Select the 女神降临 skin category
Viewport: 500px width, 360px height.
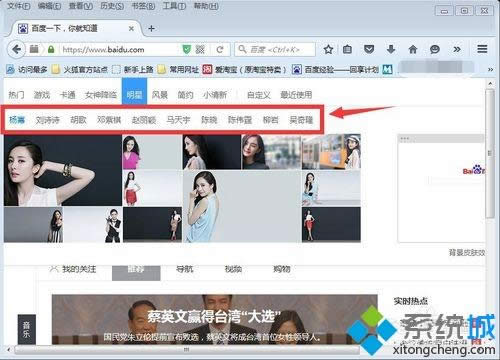tap(101, 95)
